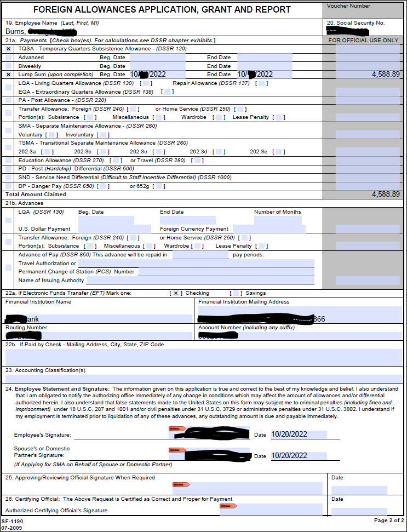Click the 'FOR OFFICIAL USE ONLY' heading

[363, 40]
